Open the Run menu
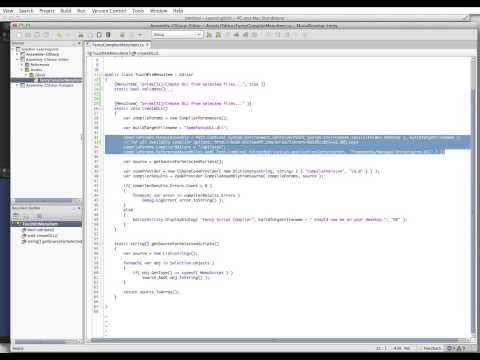480x360 pixels. pyautogui.click(x=81, y=11)
